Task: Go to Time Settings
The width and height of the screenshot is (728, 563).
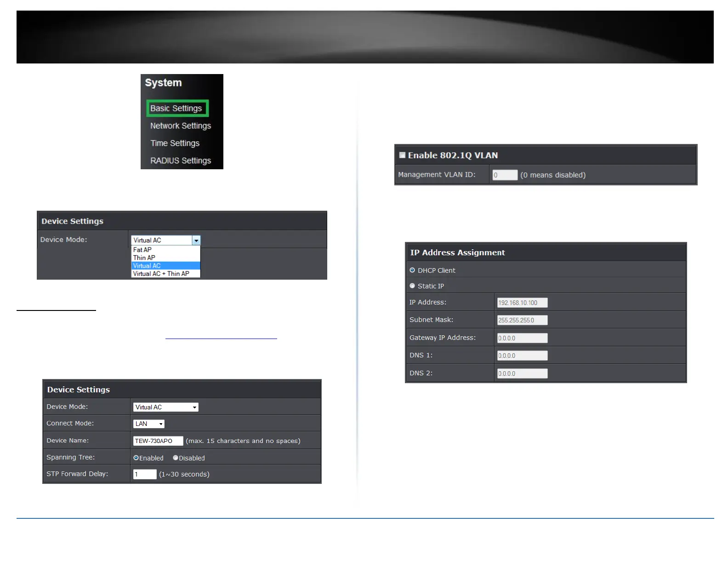Action: pyautogui.click(x=175, y=144)
